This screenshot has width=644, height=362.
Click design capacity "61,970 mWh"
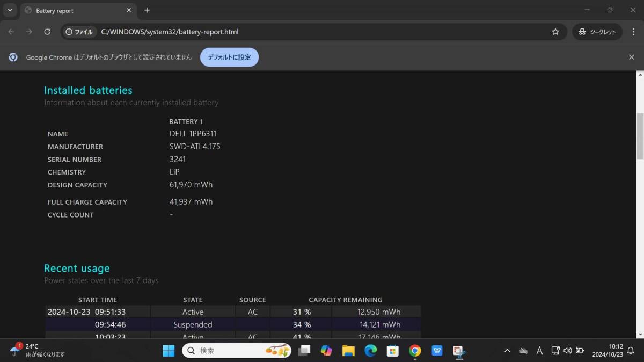[x=191, y=185]
